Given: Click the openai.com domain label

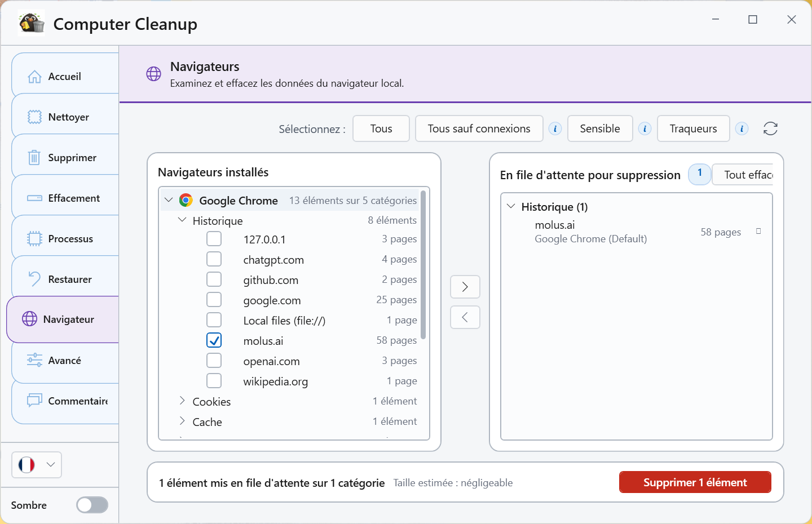Looking at the screenshot, I should tap(272, 361).
